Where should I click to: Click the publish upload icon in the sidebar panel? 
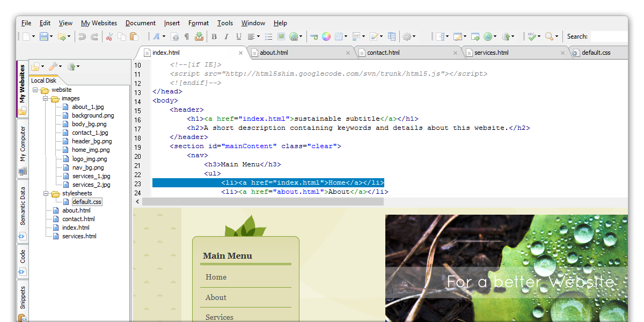click(71, 66)
